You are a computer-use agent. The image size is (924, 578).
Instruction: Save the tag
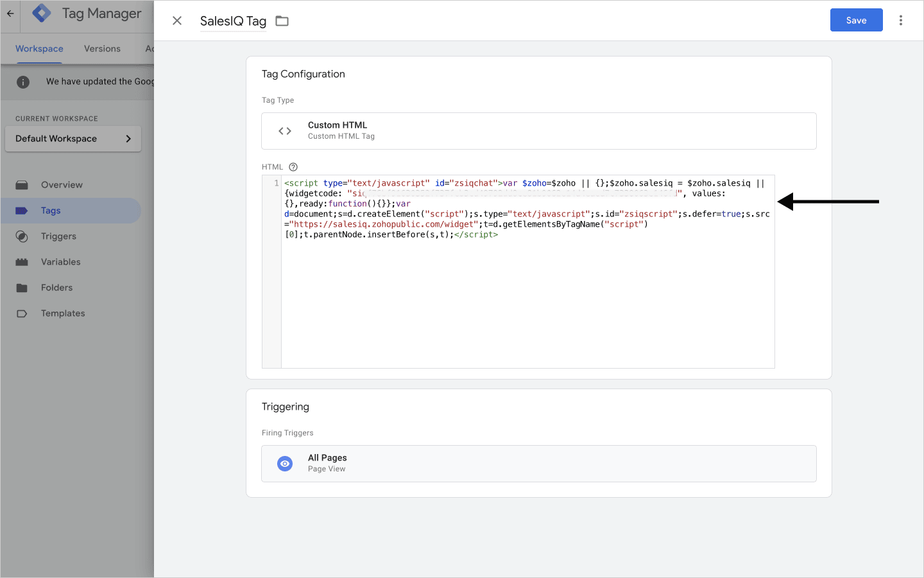[x=856, y=20]
